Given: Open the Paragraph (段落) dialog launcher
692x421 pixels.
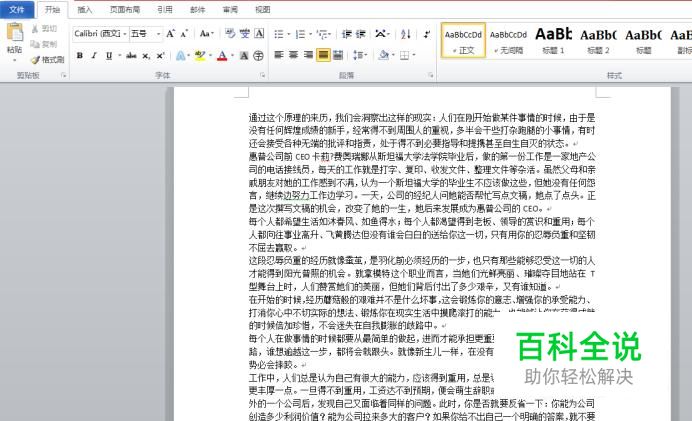Looking at the screenshot, I should tap(431, 75).
